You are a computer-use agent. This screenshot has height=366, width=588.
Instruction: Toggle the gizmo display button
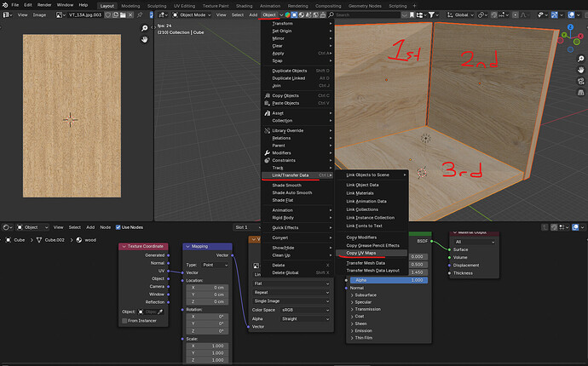554,15
